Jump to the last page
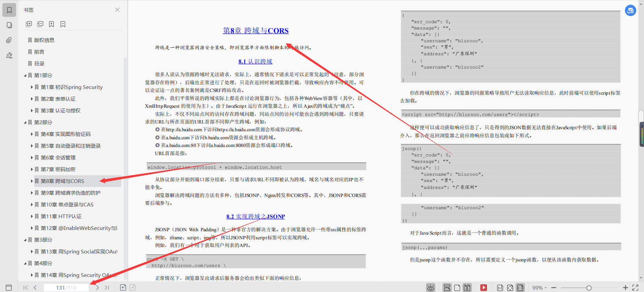The image size is (644, 292). click(107, 288)
